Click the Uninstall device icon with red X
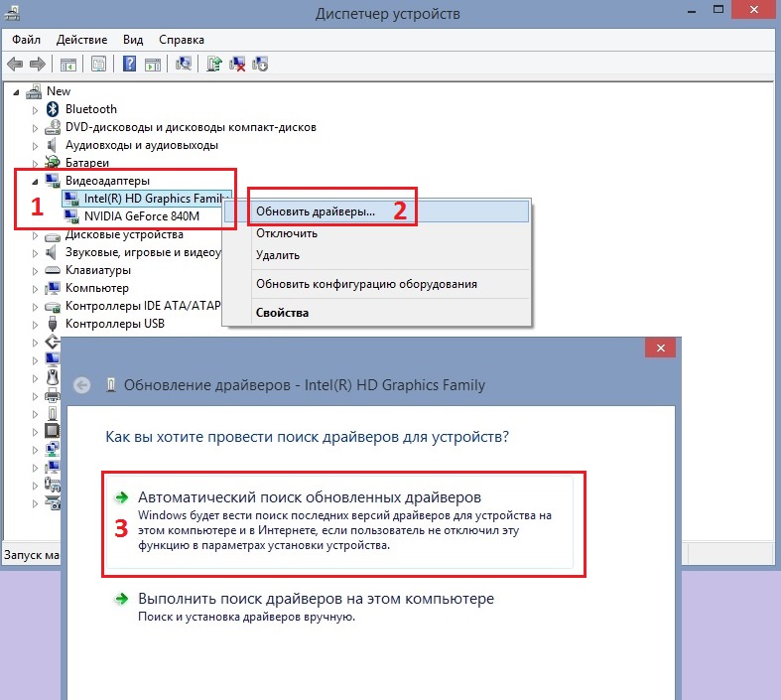 click(237, 64)
